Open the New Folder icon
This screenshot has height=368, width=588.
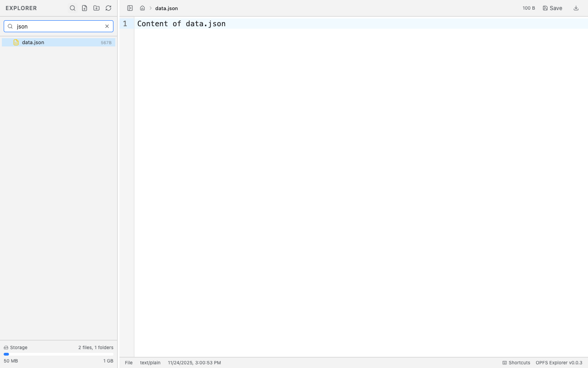[x=96, y=8]
